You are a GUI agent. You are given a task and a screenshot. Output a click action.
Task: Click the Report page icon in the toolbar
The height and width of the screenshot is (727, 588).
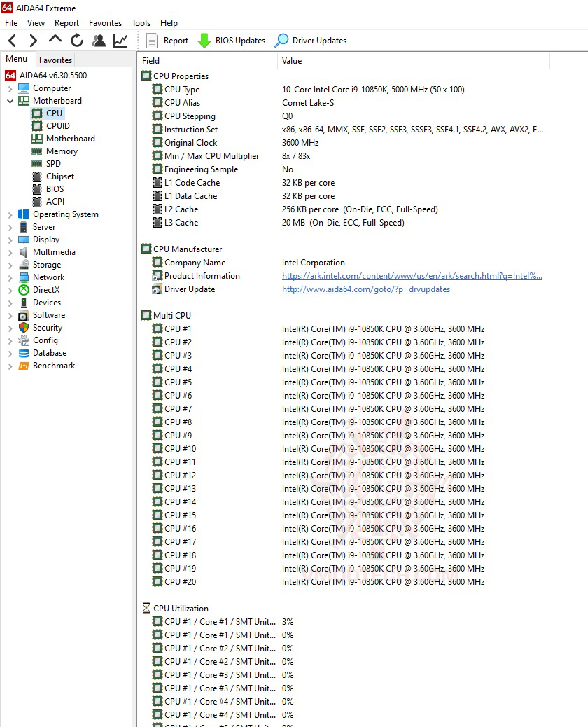click(152, 41)
